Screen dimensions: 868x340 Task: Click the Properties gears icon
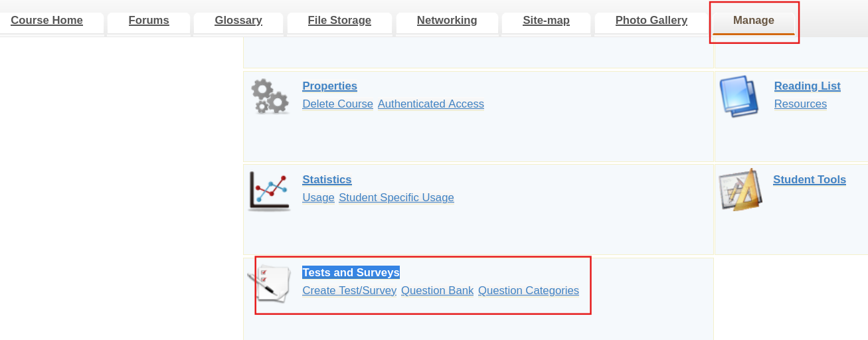coord(270,96)
